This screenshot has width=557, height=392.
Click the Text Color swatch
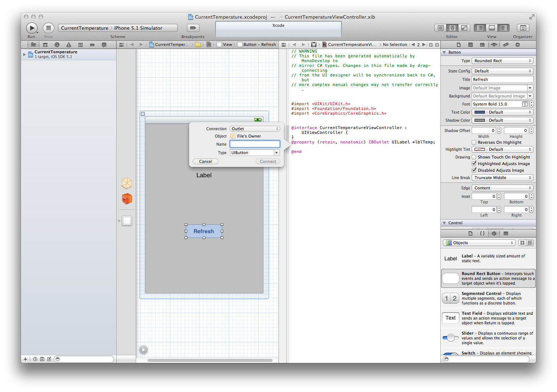coord(479,112)
